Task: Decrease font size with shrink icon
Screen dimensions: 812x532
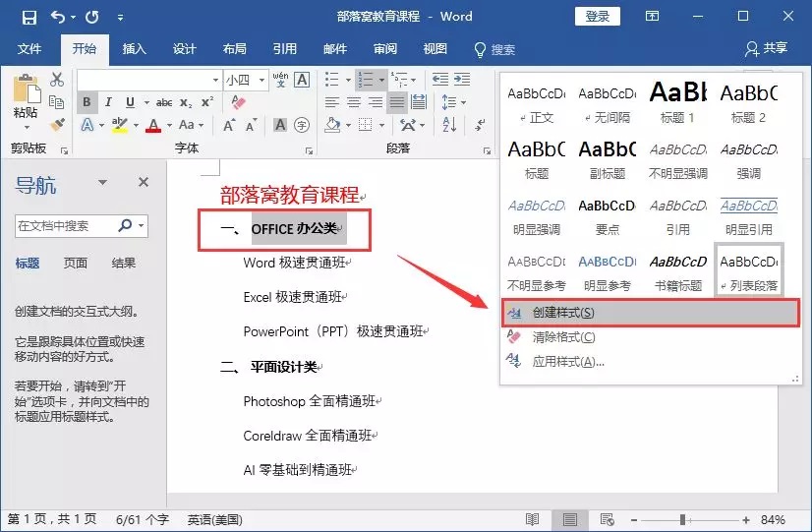Action: (x=251, y=125)
